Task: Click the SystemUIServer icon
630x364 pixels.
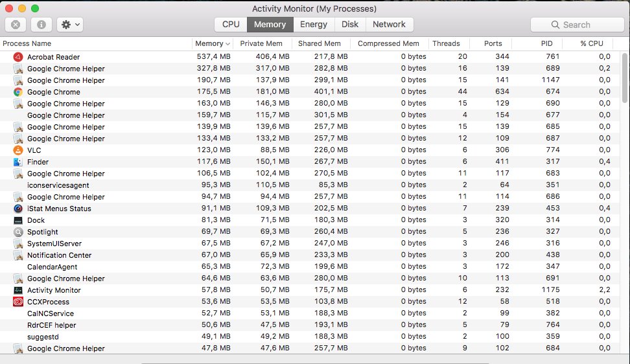Action: pyautogui.click(x=18, y=244)
